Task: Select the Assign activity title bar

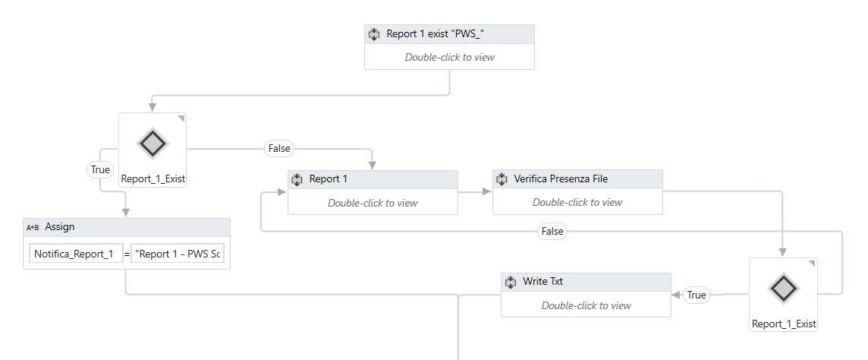Action: [x=126, y=227]
